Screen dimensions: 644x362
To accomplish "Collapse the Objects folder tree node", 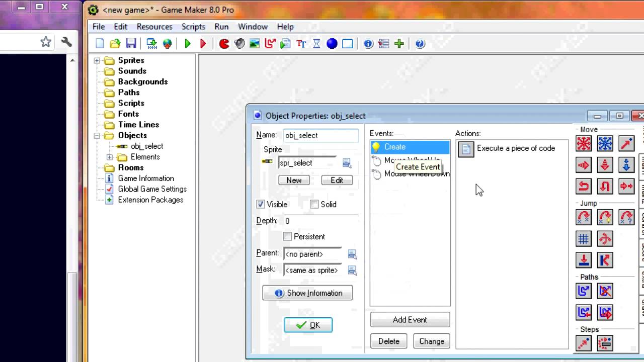I will point(97,136).
